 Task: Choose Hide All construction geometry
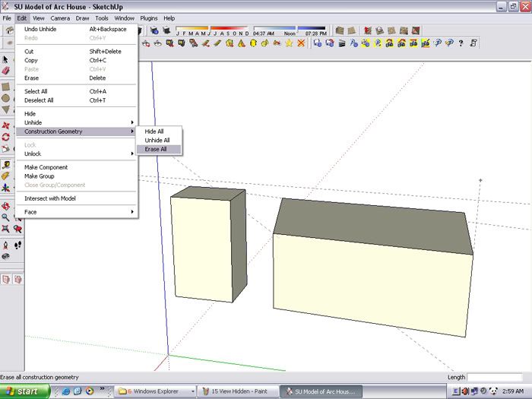pyautogui.click(x=159, y=131)
